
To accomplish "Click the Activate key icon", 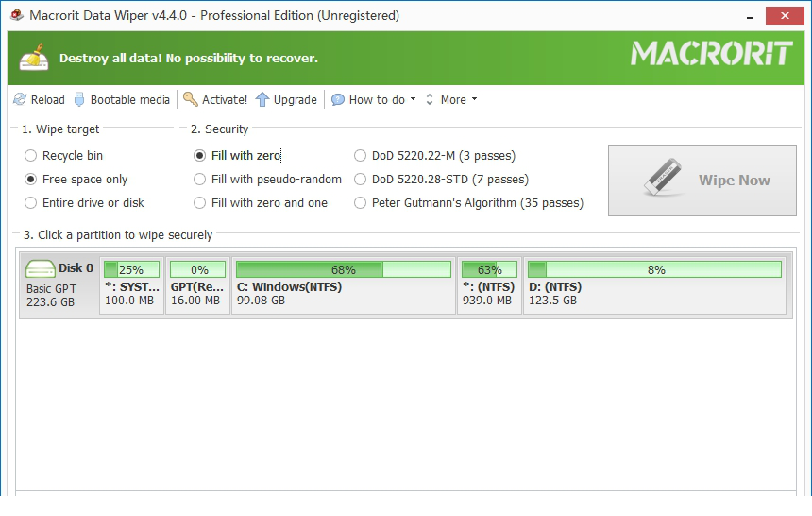I will 191,99.
